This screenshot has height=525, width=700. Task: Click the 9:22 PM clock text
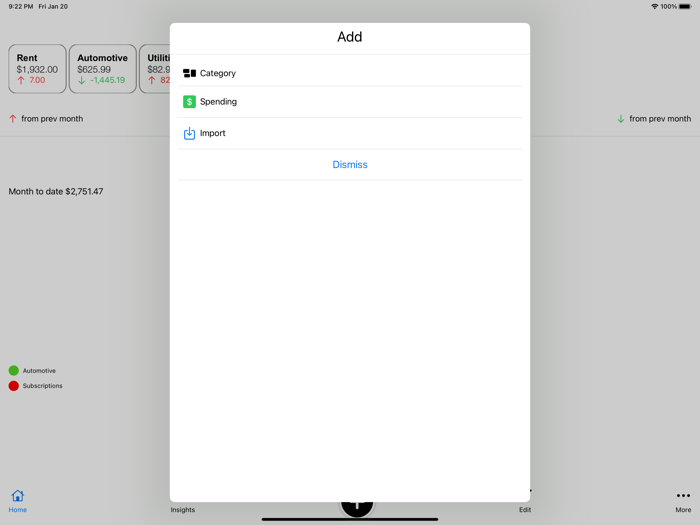(x=21, y=7)
